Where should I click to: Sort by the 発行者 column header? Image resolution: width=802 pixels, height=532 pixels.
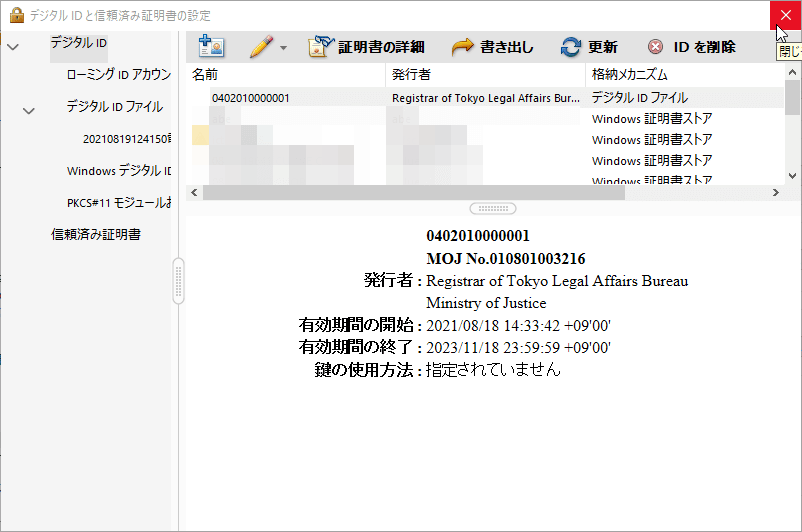coord(485,75)
